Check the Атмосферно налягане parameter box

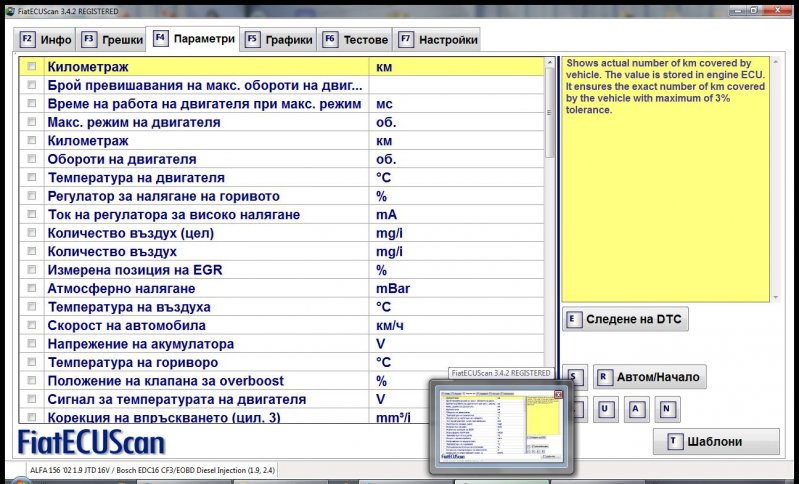(32, 288)
